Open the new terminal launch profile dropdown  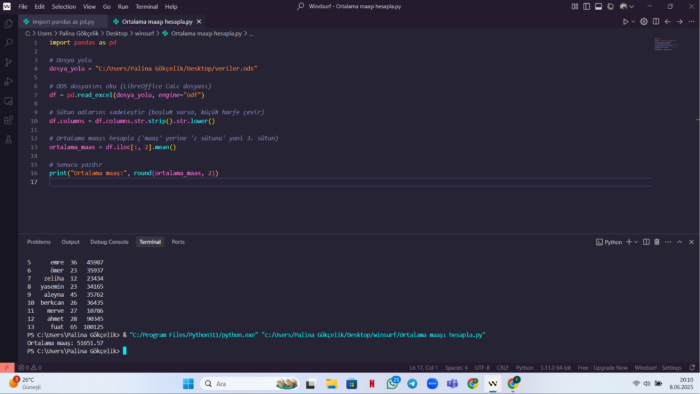coord(636,242)
